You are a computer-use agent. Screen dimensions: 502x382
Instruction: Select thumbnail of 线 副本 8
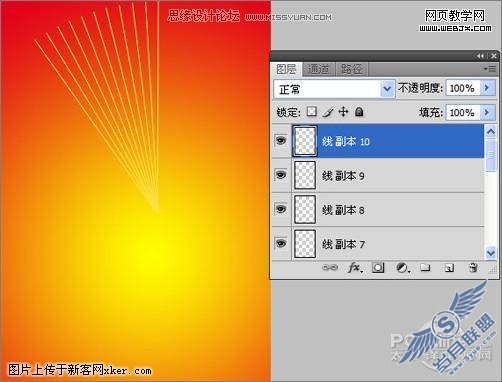[305, 209]
